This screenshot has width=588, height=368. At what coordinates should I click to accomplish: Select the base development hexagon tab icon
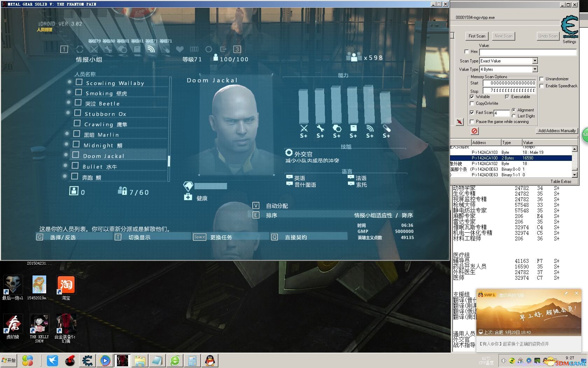click(122, 49)
